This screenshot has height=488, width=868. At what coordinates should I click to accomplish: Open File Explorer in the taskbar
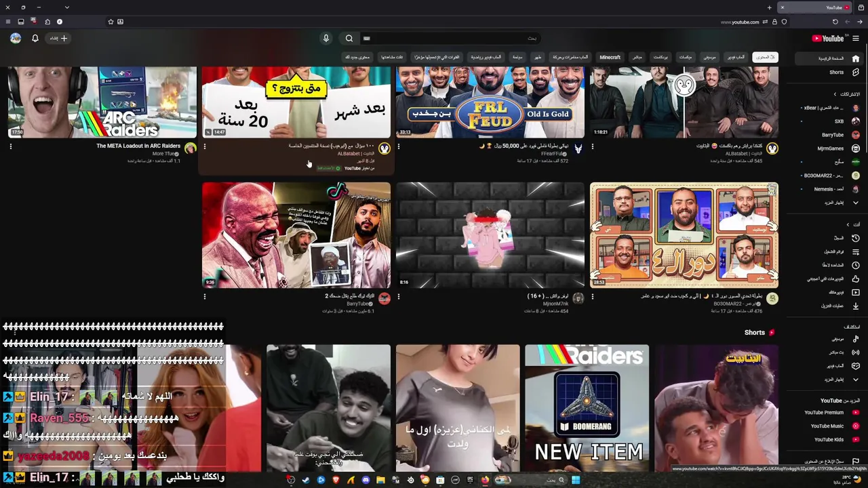coord(380,480)
